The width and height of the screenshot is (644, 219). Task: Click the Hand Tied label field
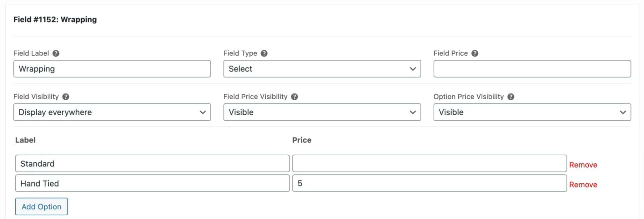pyautogui.click(x=152, y=183)
